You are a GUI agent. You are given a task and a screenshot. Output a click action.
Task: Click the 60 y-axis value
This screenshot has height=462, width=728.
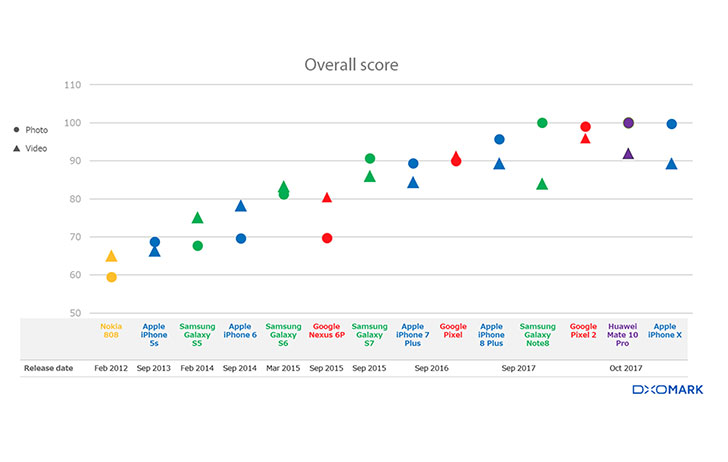76,275
